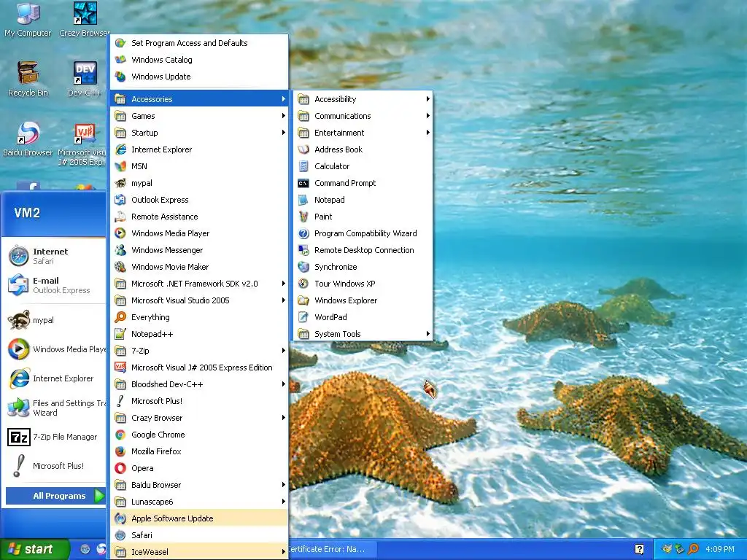This screenshot has width=747, height=560.
Task: Expand Bloodshed Dev-C++ folder
Action: tap(200, 384)
